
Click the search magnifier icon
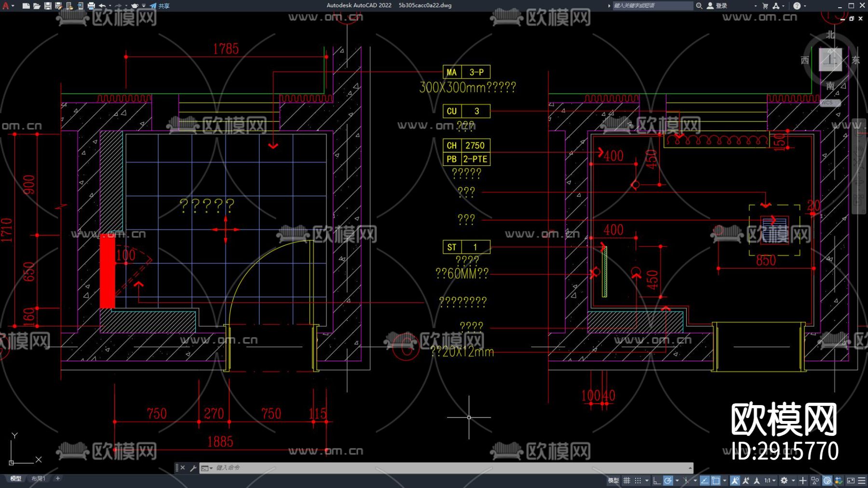(x=699, y=6)
